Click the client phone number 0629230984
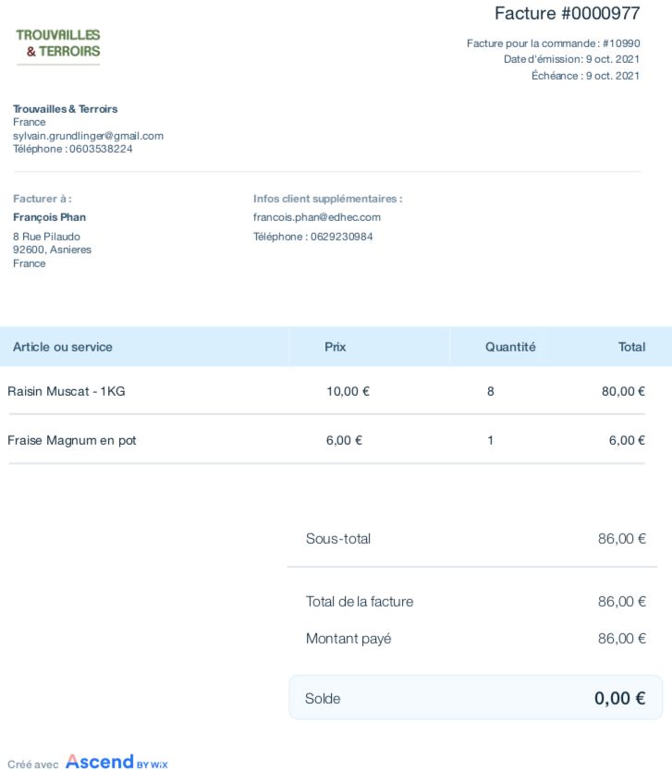Screen dimensions: 672x784 point(312,237)
